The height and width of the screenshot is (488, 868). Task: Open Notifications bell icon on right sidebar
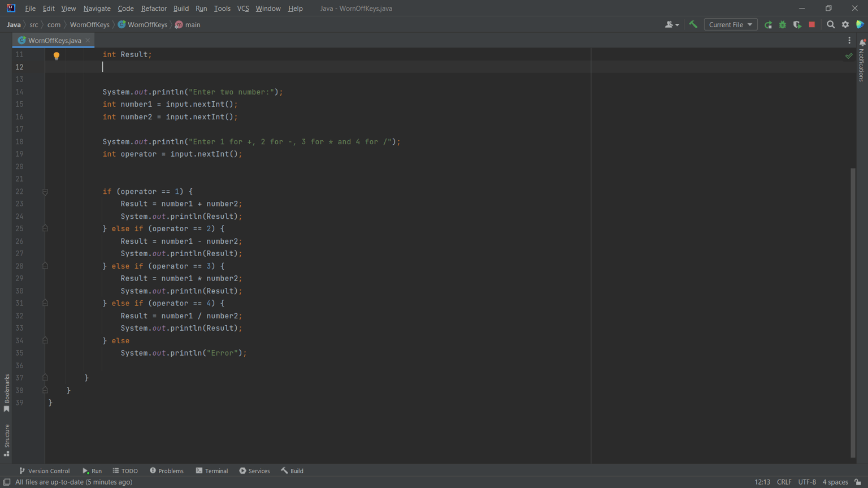pos(862,42)
